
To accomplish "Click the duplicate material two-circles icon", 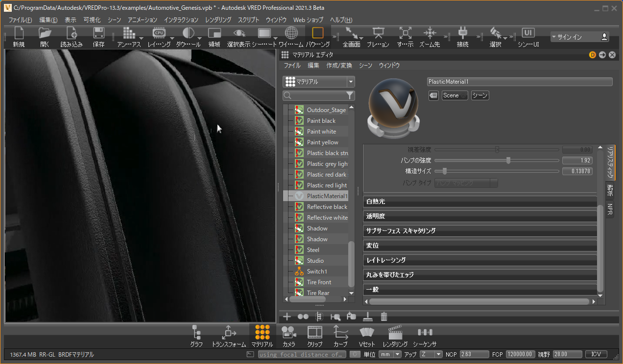I will point(303,317).
